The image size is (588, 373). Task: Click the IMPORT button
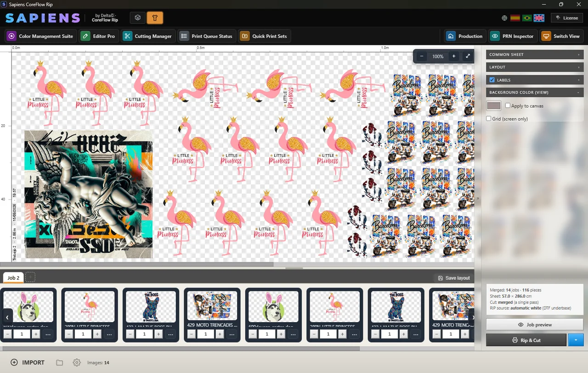point(28,362)
